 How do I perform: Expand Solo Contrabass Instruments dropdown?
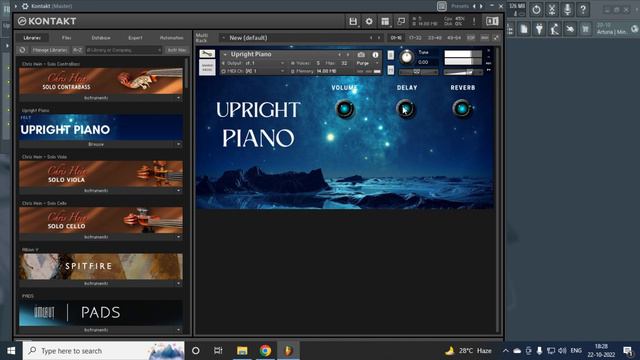pos(178,98)
